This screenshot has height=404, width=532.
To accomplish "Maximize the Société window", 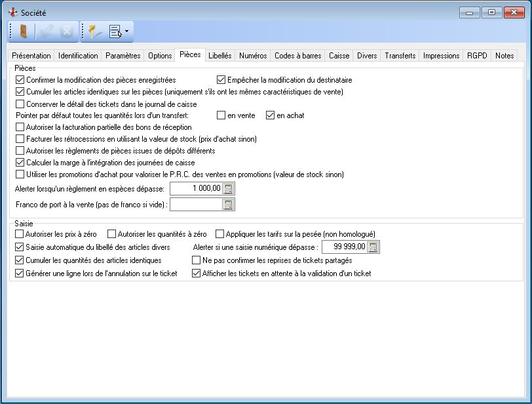I will click(491, 12).
